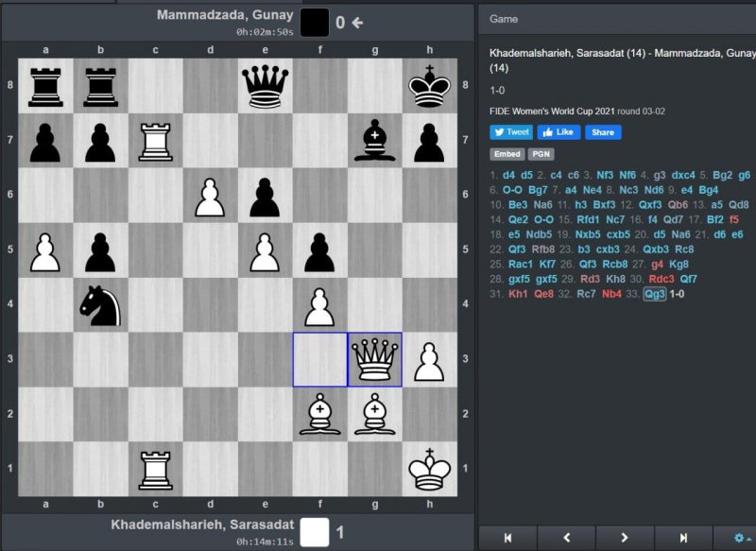Click the black color square beside Mammadzada's name
Screen dimensions: 756x551
(x=315, y=22)
